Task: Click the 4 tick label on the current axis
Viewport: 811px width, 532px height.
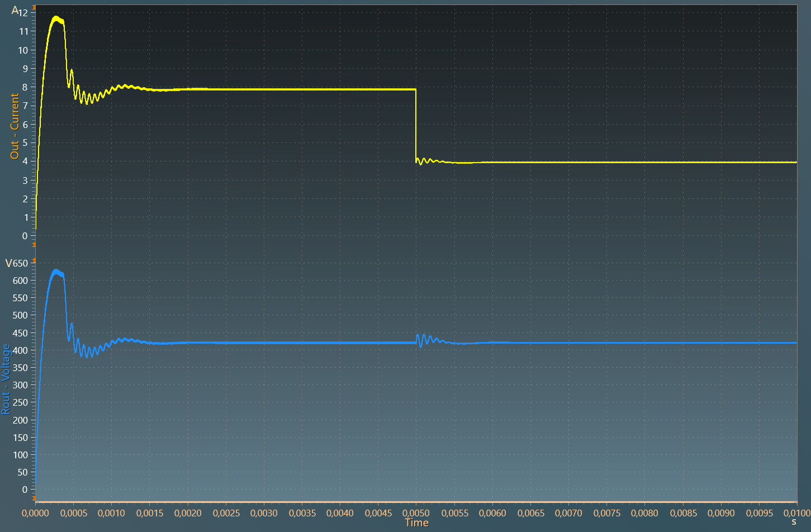Action: (25, 161)
